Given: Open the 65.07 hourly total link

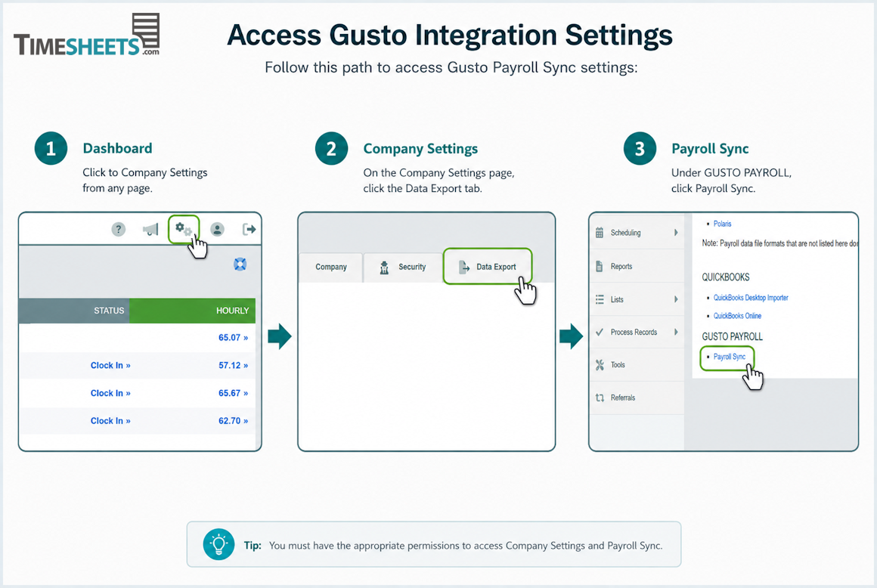Looking at the screenshot, I should pyautogui.click(x=233, y=338).
